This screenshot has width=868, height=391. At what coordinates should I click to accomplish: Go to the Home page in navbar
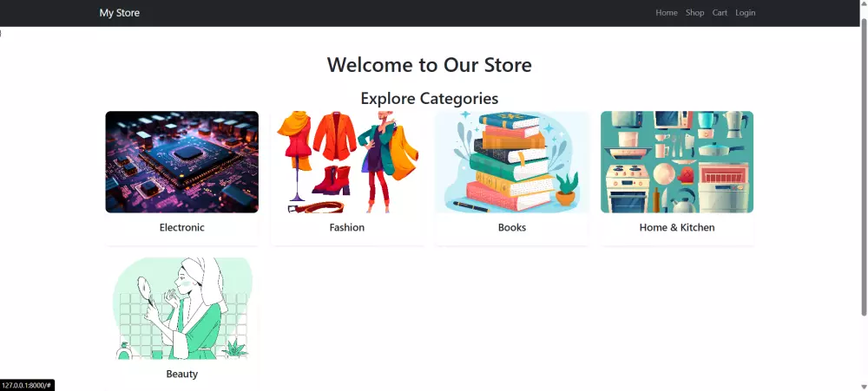(667, 13)
